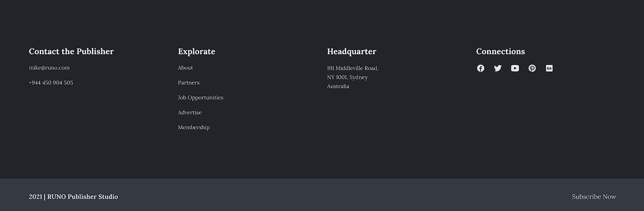Click the Headquarter heading
The width and height of the screenshot is (644, 211).
pos(351,51)
